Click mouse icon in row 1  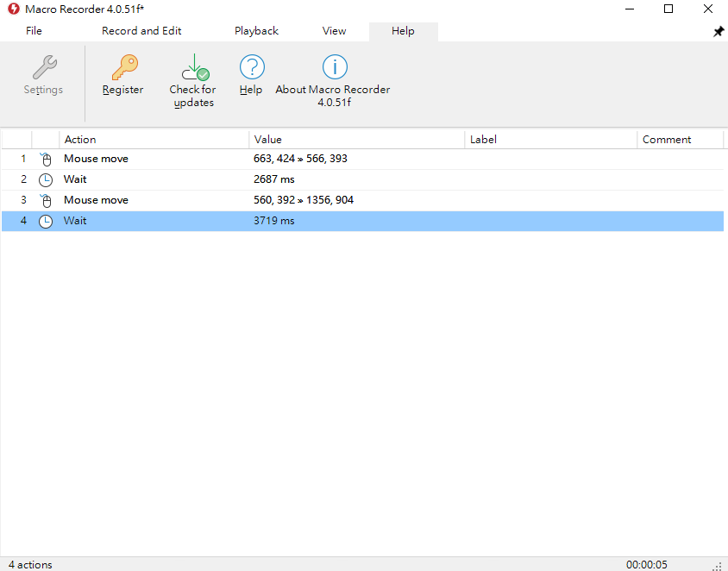coord(46,159)
